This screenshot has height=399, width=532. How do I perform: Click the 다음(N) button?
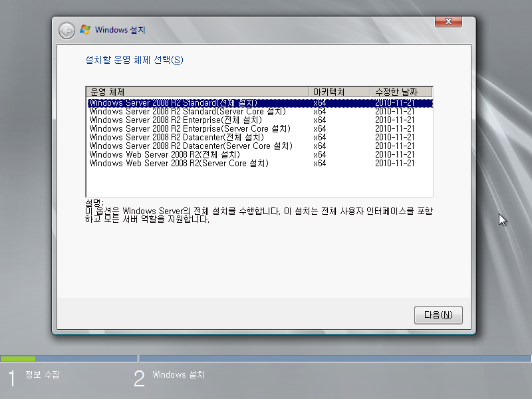[438, 315]
